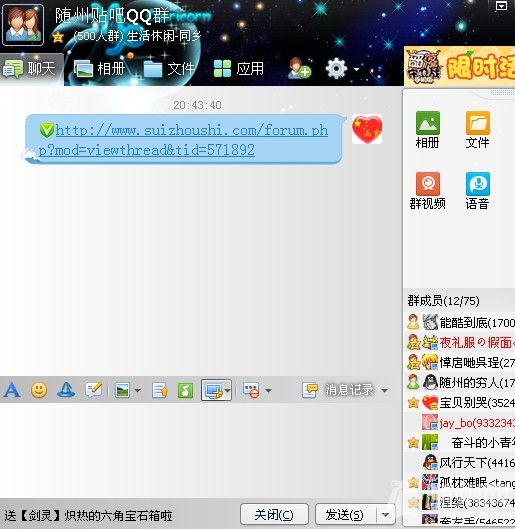The image size is (515, 529).
Task: Open the emoji smiley picker
Action: tap(39, 390)
